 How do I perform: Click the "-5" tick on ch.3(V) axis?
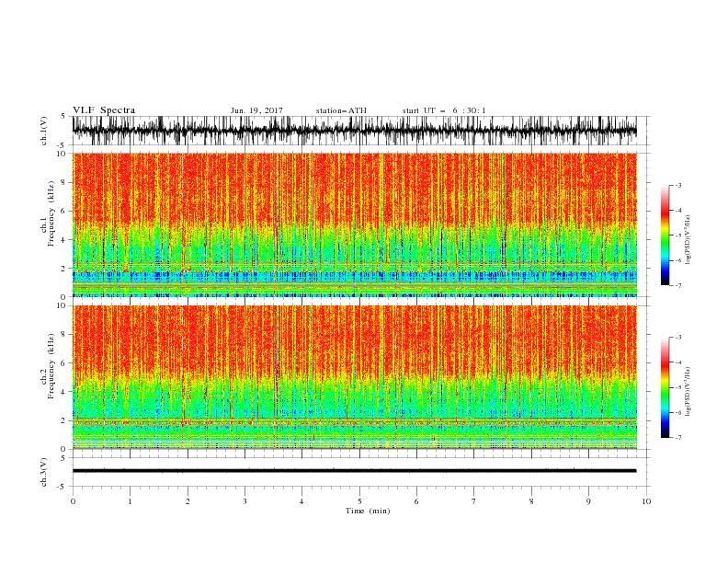tap(62, 487)
